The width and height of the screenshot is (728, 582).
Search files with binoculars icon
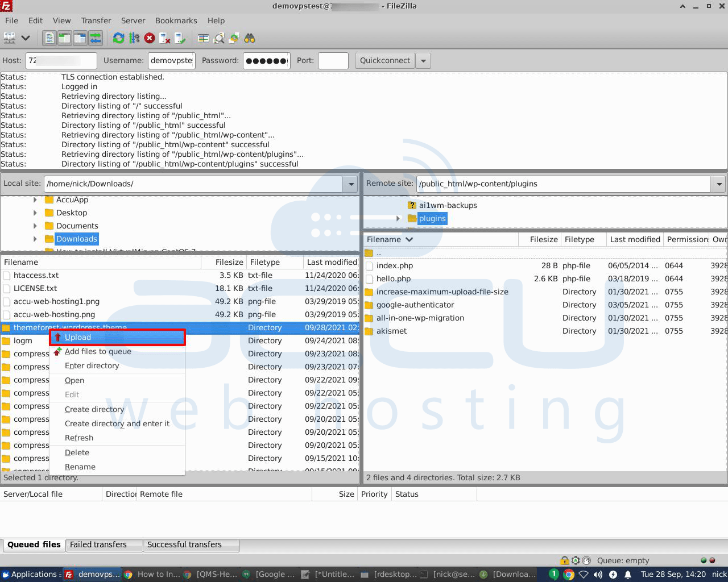pyautogui.click(x=250, y=38)
